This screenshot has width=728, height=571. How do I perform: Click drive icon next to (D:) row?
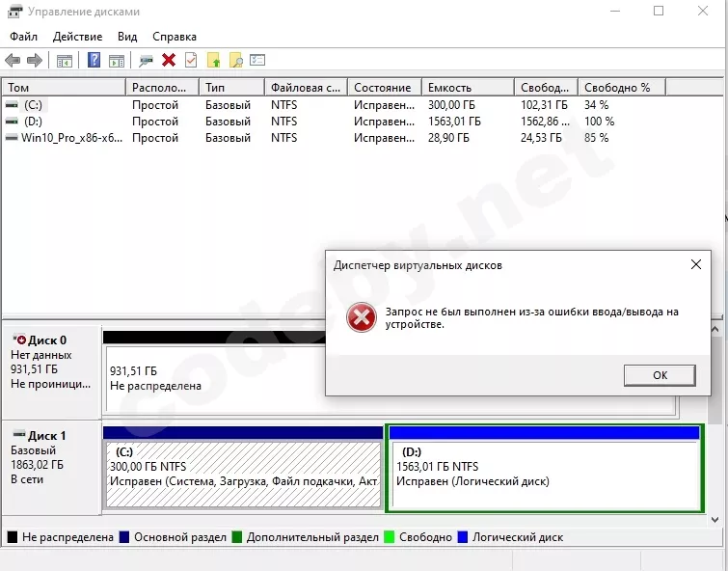(12, 122)
